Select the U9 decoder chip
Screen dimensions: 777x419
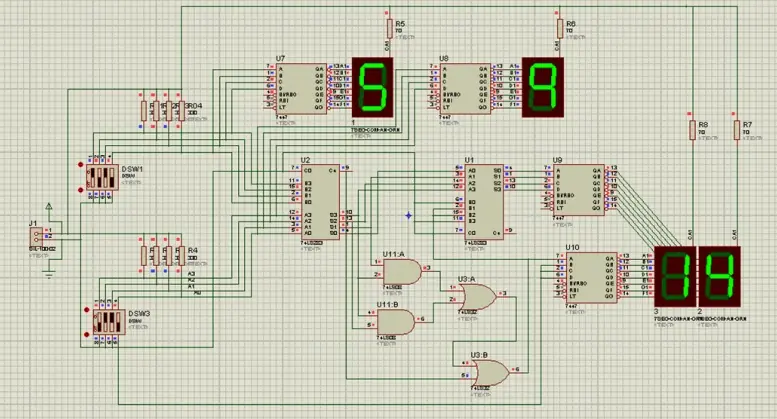579,190
